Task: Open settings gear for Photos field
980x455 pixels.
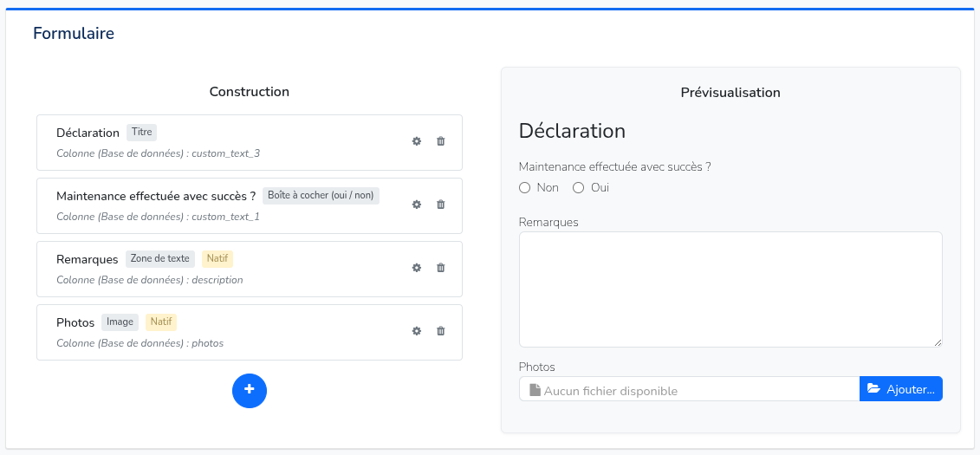Action: (x=416, y=330)
